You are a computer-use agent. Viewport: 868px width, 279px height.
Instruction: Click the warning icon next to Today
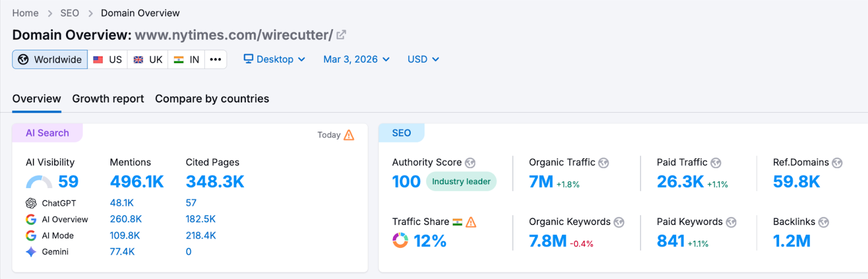pyautogui.click(x=349, y=135)
